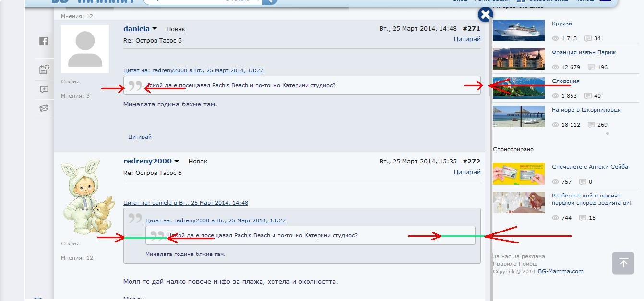
Task: Click the add reply speech bubble icon
Action: pos(44,89)
